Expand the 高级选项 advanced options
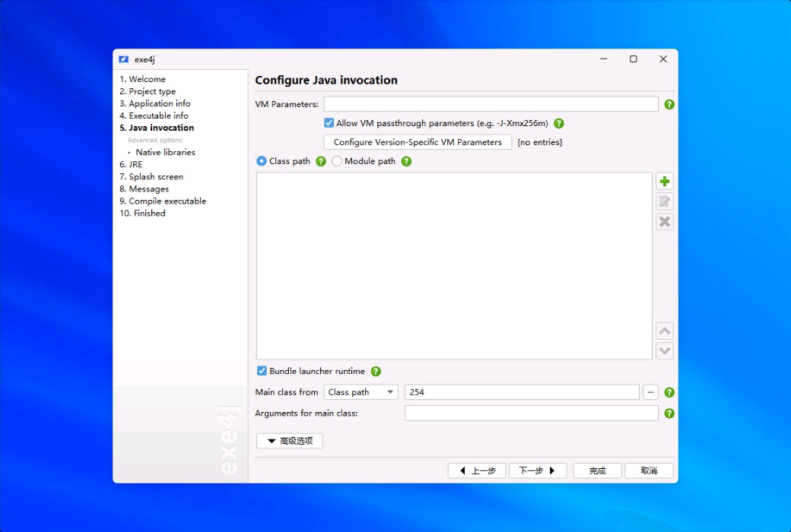 pos(290,441)
